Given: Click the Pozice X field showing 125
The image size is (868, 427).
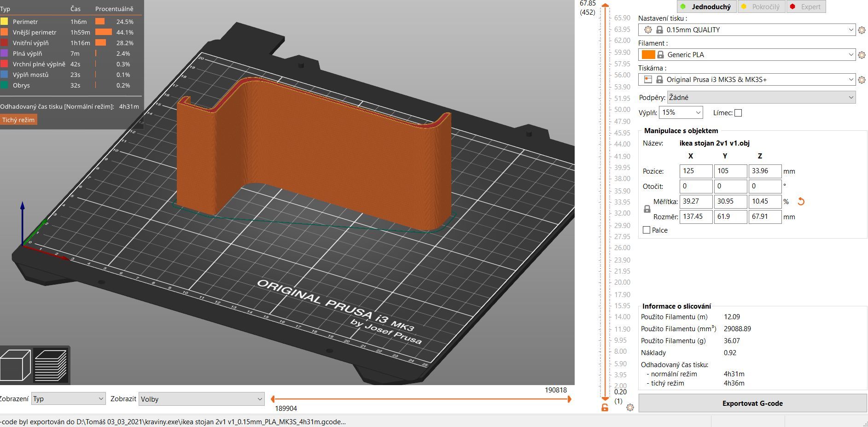Looking at the screenshot, I should pyautogui.click(x=696, y=171).
